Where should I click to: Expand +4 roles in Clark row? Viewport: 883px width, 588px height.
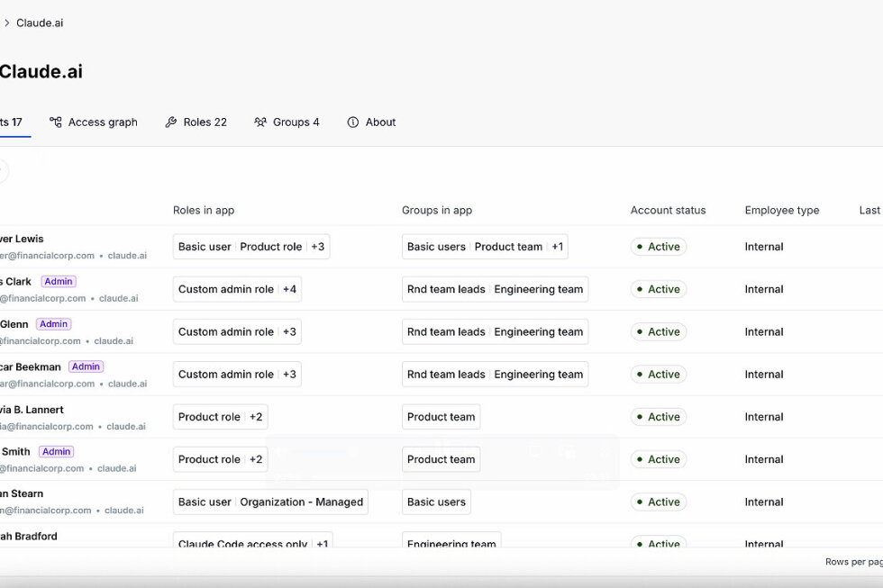pyautogui.click(x=289, y=289)
